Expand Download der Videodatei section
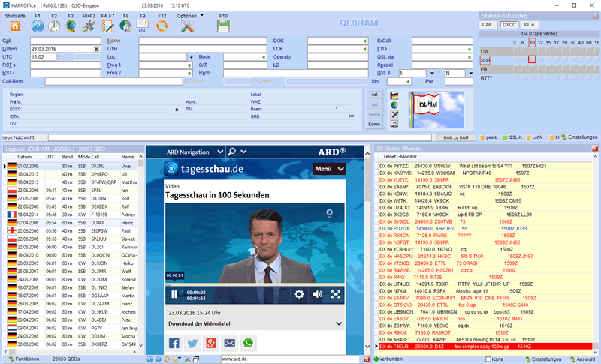Image resolution: width=601 pixels, height=364 pixels. coord(339,323)
